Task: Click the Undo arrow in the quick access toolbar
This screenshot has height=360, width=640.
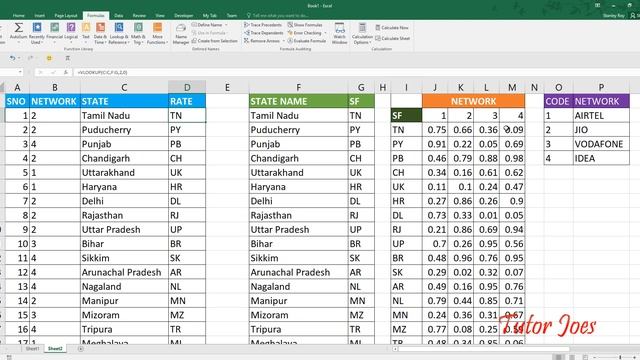Action: 12,58
